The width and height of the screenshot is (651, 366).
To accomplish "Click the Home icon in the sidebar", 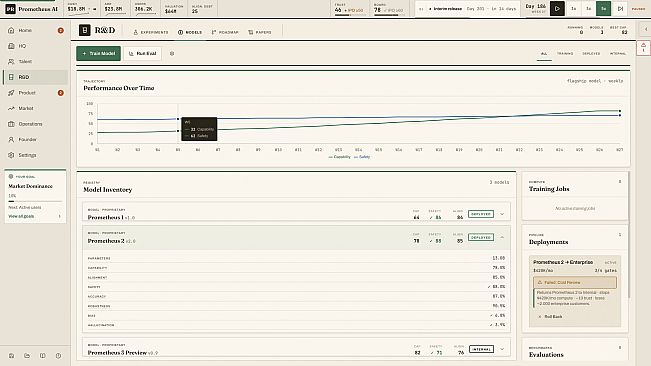I will click(x=11, y=30).
